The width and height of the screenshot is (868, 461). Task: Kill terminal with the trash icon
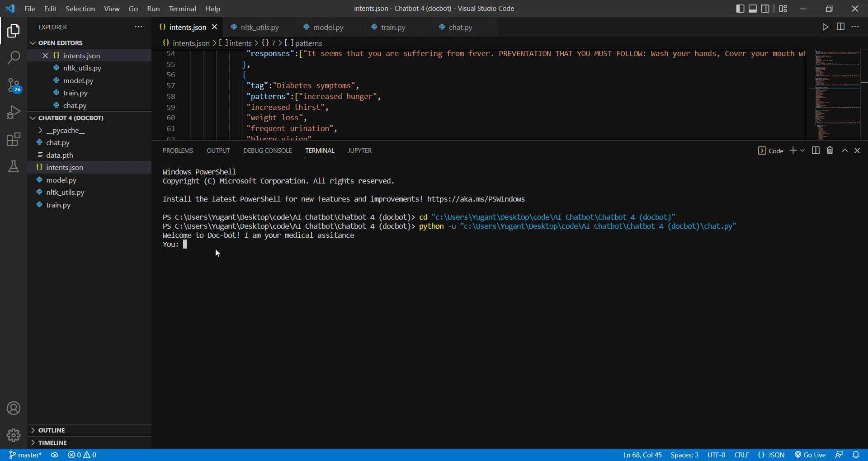[x=830, y=151]
